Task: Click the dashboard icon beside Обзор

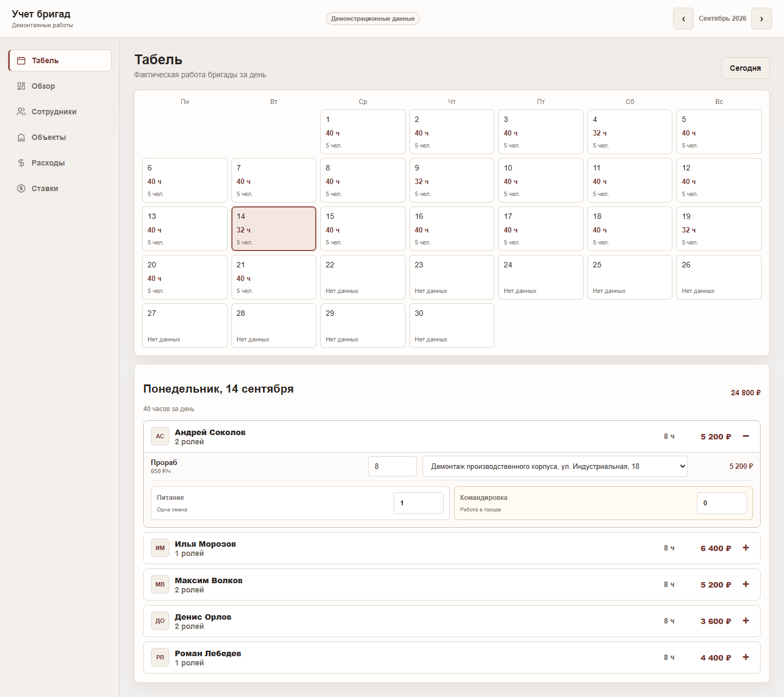Action: click(x=21, y=86)
